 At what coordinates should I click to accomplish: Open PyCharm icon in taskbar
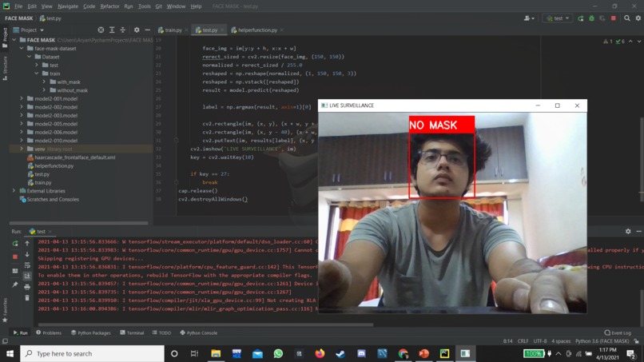(x=444, y=353)
